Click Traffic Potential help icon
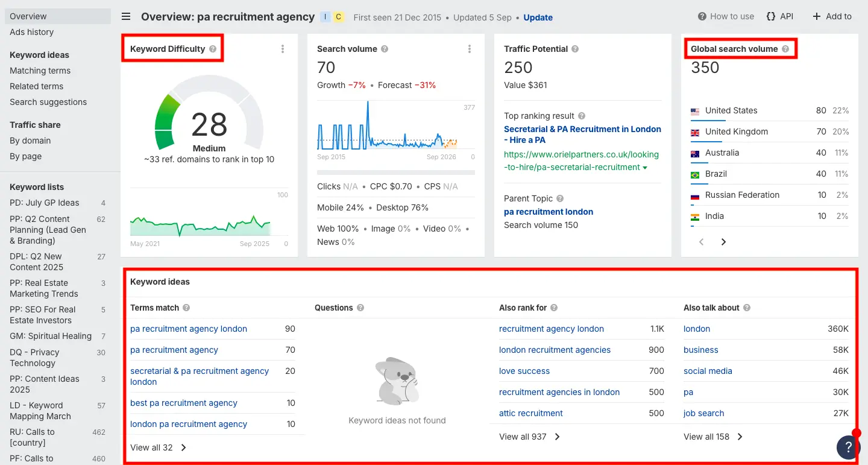Image resolution: width=868 pixels, height=465 pixels. click(x=575, y=49)
